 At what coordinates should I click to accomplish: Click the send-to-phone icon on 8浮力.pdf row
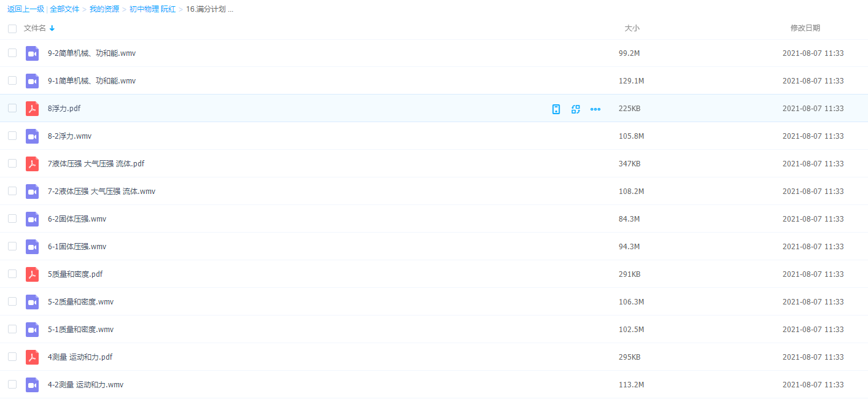tap(556, 109)
